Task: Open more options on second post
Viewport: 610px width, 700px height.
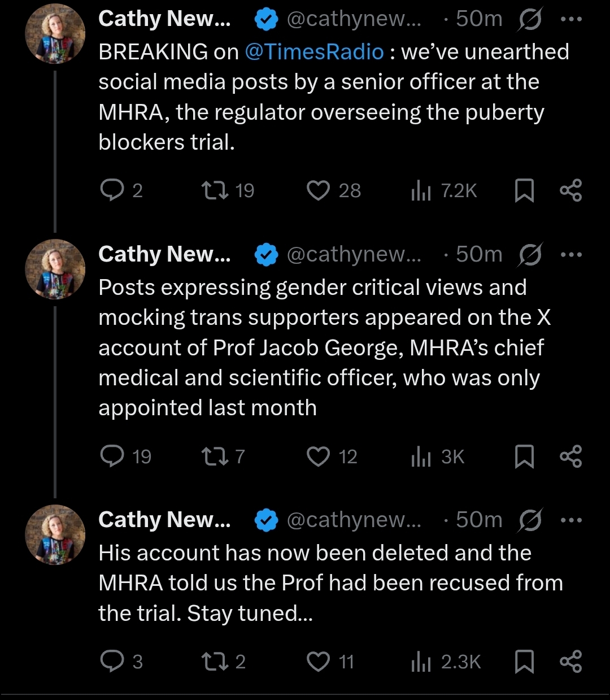Action: click(x=571, y=254)
